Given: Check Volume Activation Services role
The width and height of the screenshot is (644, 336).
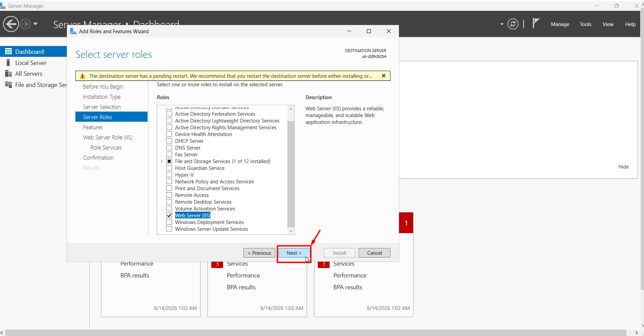Looking at the screenshot, I should click(x=169, y=208).
